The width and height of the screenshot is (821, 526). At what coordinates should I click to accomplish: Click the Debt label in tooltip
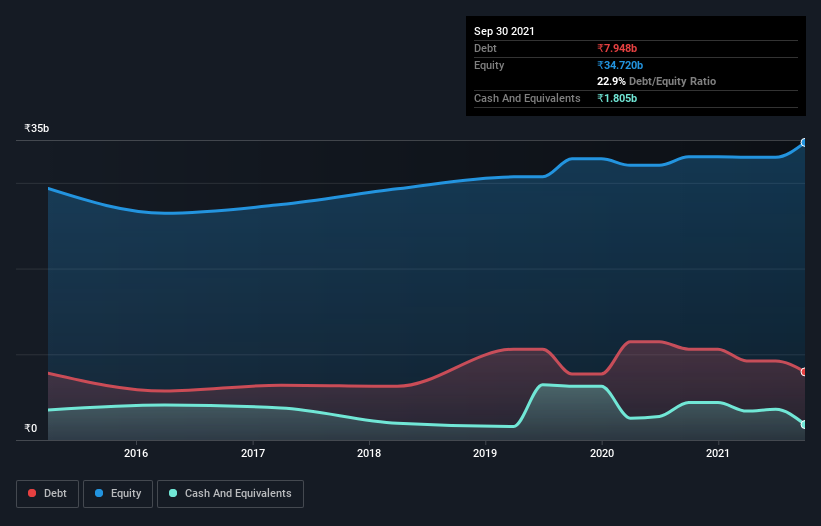coord(485,48)
